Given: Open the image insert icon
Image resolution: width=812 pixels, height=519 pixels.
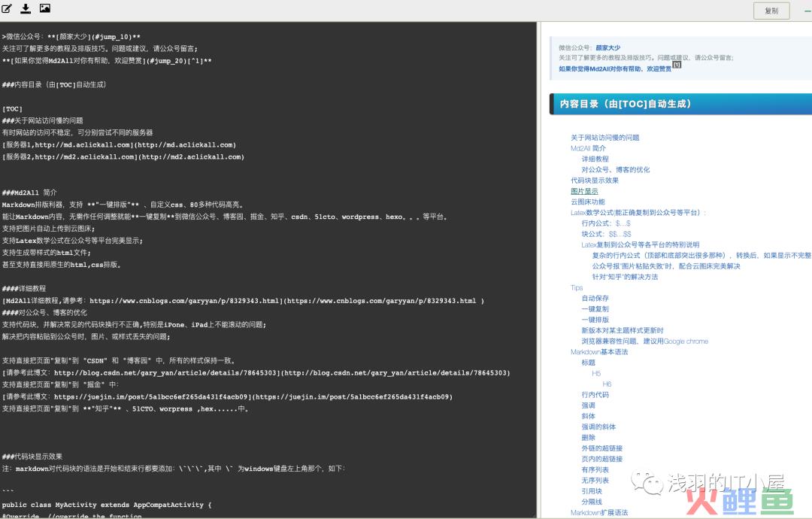Looking at the screenshot, I should tap(45, 8).
